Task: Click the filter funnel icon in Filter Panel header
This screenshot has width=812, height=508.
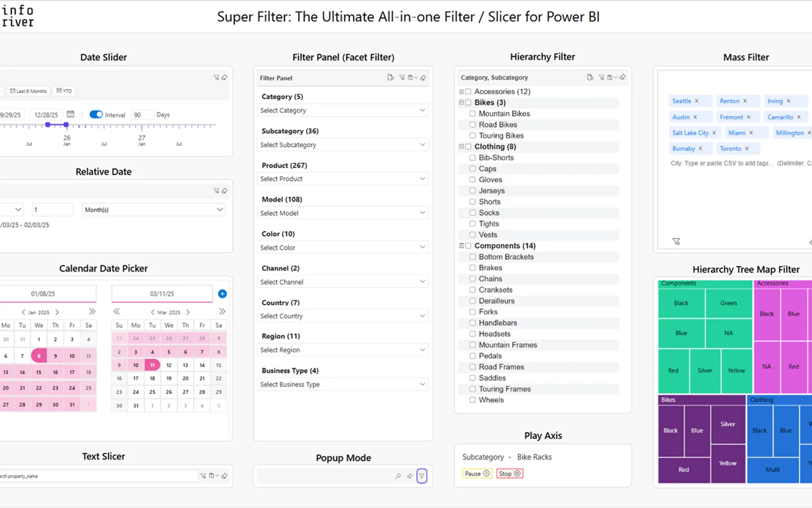Action: tap(402, 78)
